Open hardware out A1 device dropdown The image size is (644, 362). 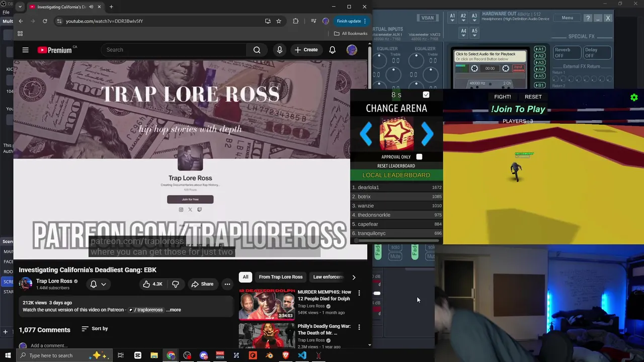452,18
